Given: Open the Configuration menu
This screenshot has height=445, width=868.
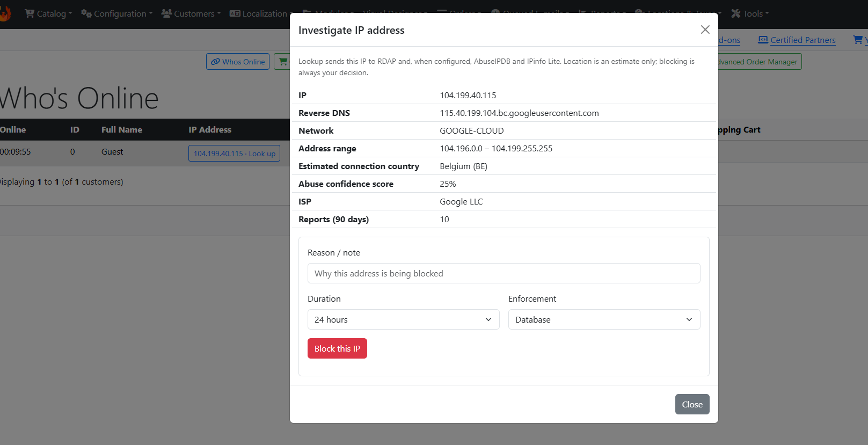Looking at the screenshot, I should point(117,13).
